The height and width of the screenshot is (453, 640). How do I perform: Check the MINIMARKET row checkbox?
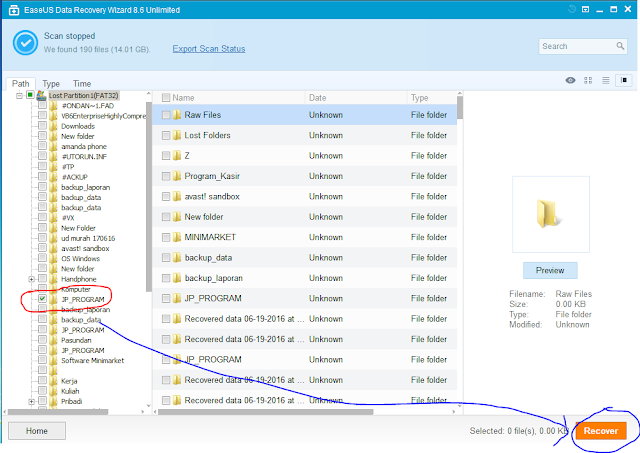166,238
